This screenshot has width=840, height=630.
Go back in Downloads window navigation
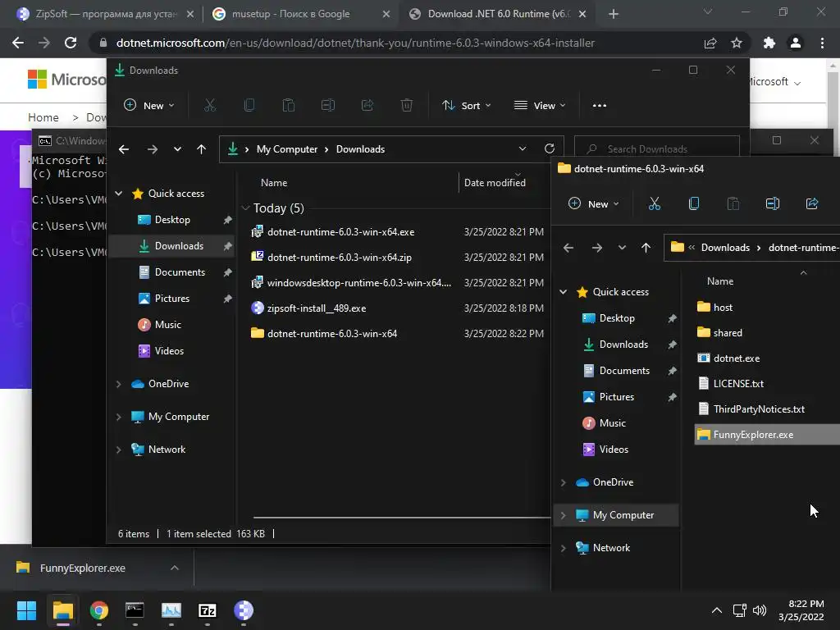tap(124, 149)
